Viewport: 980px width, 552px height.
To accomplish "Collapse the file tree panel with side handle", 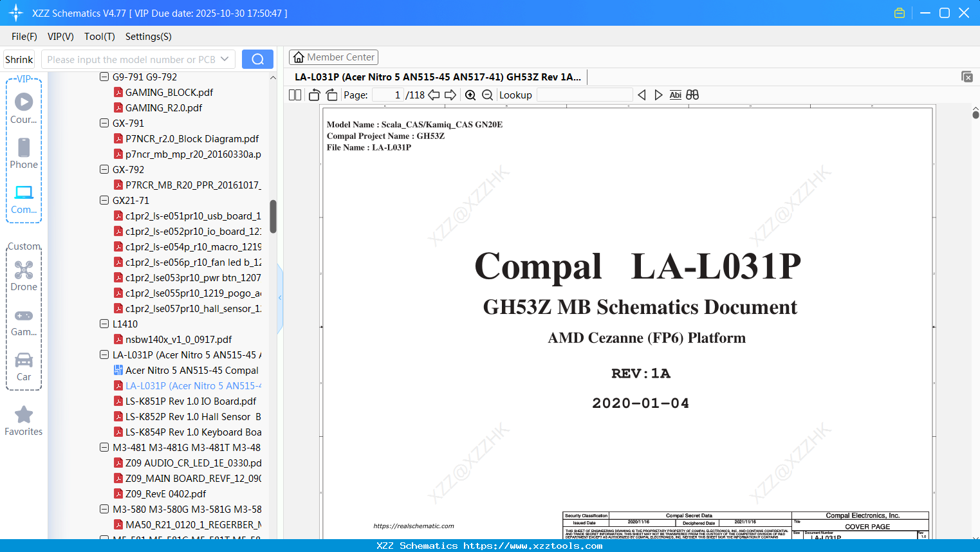I will click(280, 298).
